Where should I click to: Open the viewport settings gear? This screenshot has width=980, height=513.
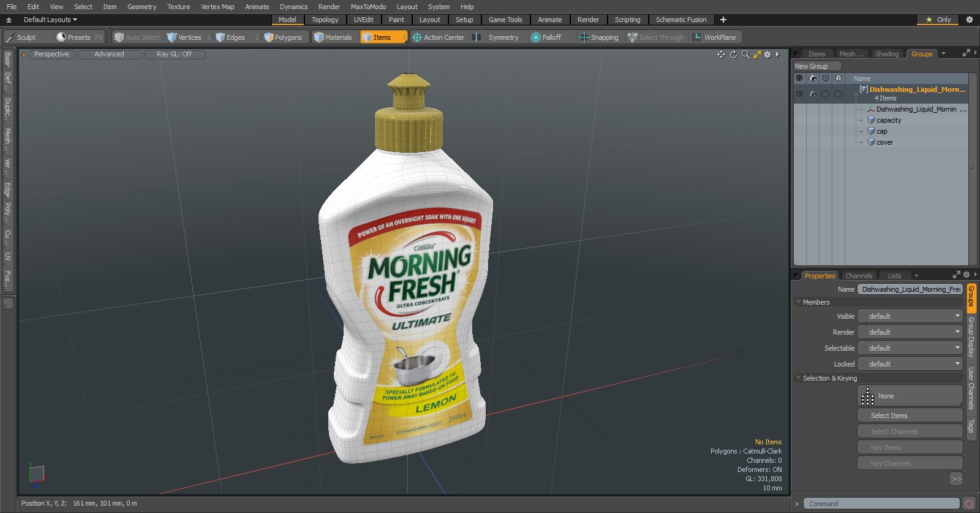tap(767, 55)
